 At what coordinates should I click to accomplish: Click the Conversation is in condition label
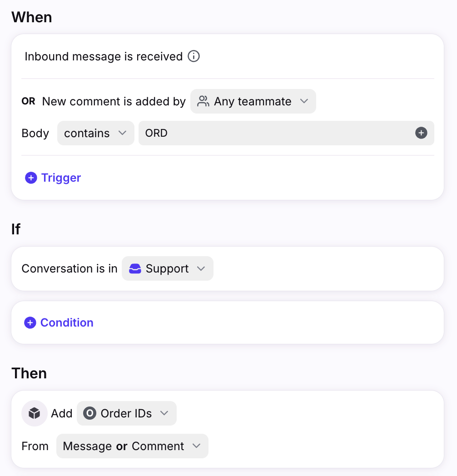[x=69, y=269]
